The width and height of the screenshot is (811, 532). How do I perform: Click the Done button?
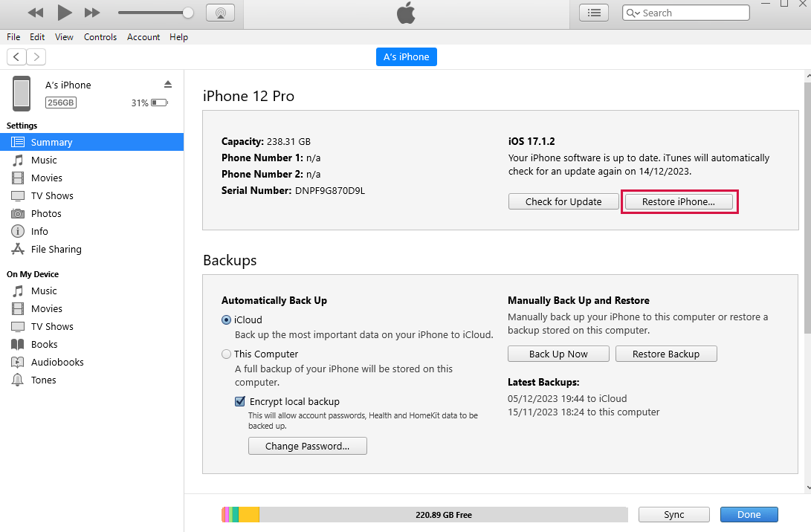click(x=749, y=515)
